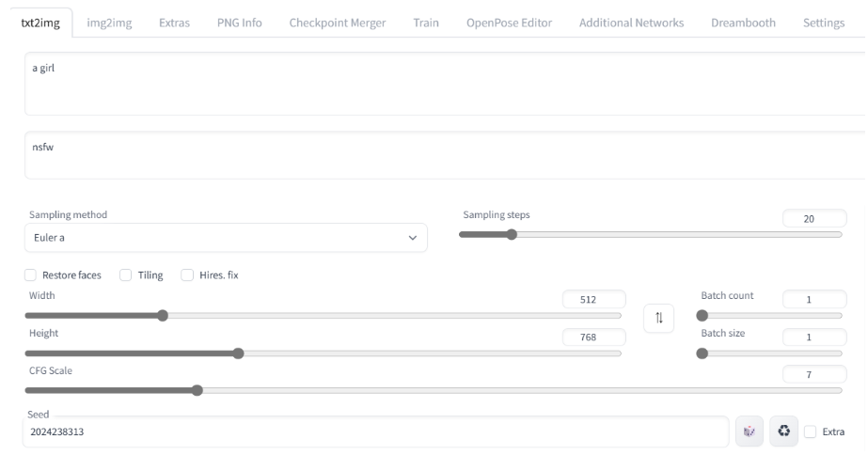
Task: Click the Width number box showing 512
Action: [594, 300]
